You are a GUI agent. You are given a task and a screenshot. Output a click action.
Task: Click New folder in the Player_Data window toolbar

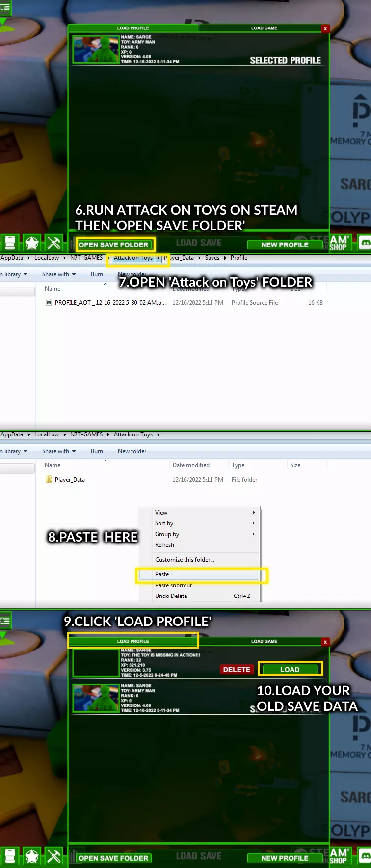(132, 451)
